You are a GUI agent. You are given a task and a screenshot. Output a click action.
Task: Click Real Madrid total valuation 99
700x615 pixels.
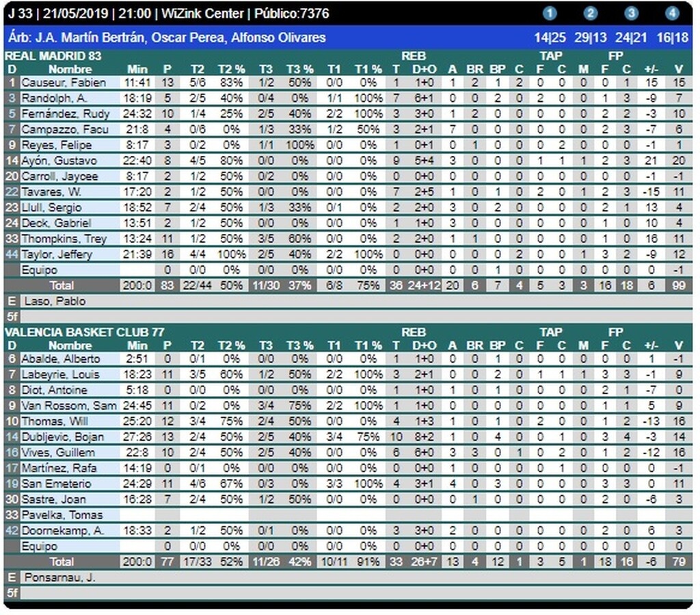[679, 286]
